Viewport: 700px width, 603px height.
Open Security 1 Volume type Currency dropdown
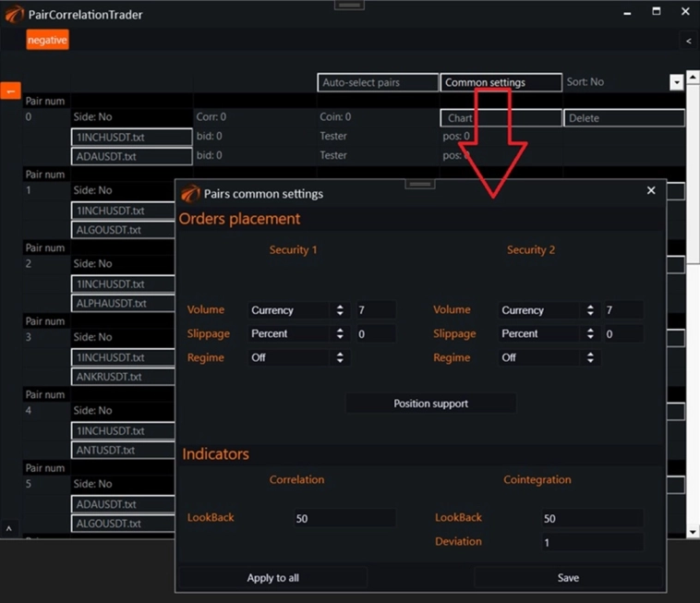pyautogui.click(x=296, y=310)
